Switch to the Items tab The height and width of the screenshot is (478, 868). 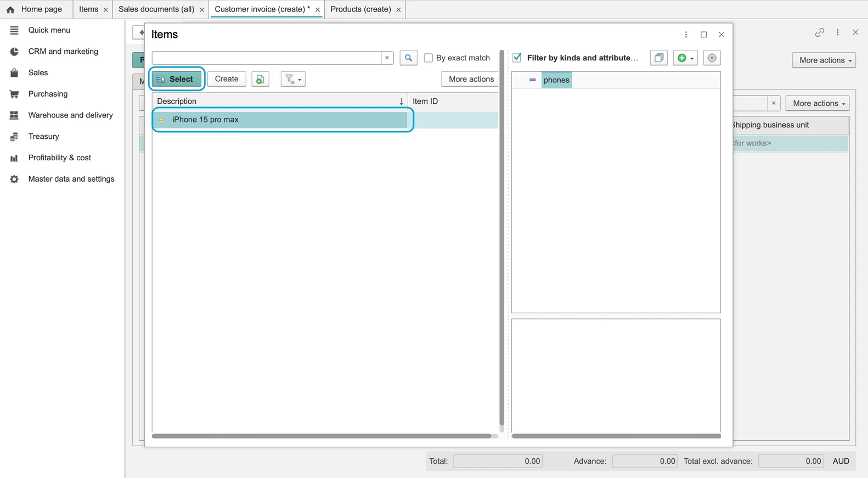click(88, 9)
